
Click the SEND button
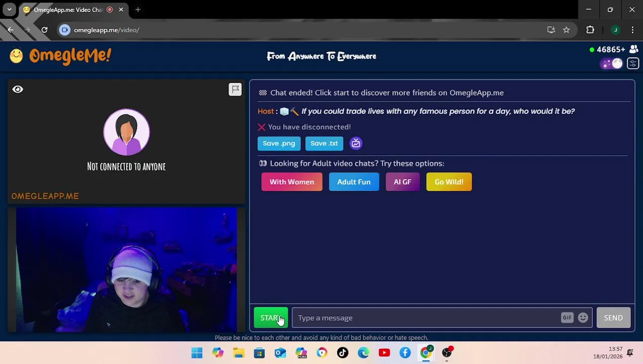tap(613, 318)
